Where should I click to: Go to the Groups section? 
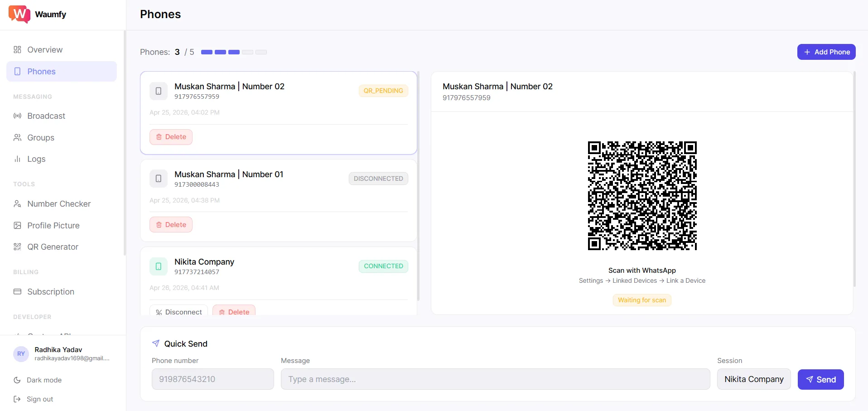(x=40, y=138)
